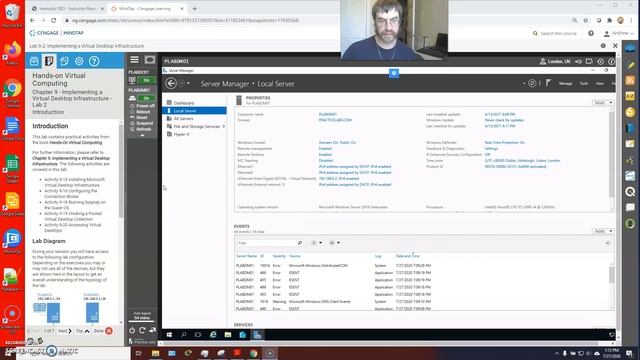Sort events by Severity column

pos(279,256)
